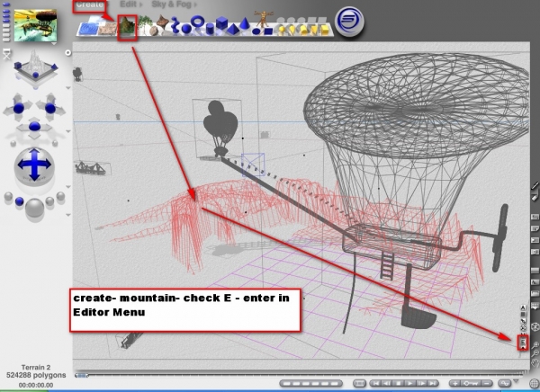Open the animation options triangle
Image resolution: width=540 pixels, height=392 pixels.
coord(516,381)
